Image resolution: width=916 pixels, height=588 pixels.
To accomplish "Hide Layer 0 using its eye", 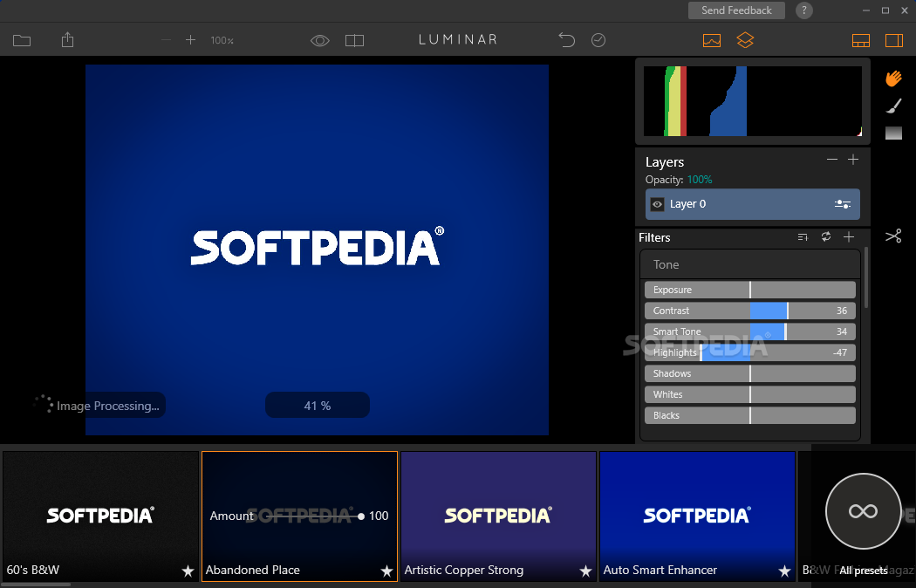I will (657, 204).
